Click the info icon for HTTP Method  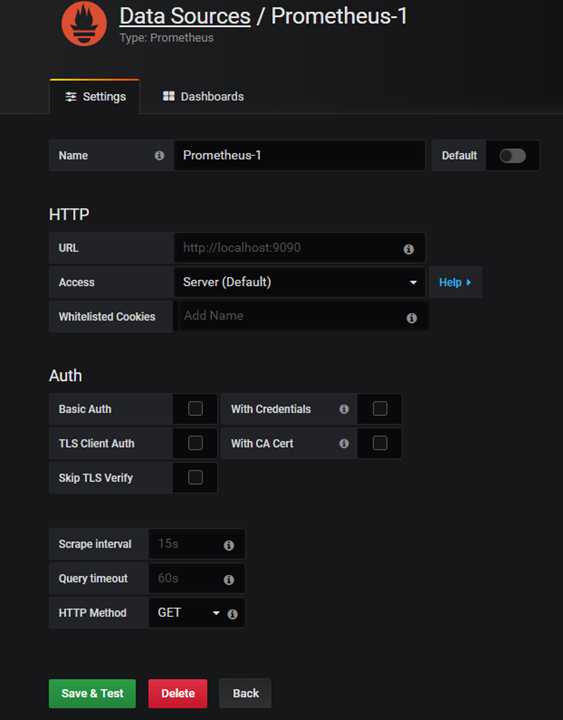click(232, 614)
